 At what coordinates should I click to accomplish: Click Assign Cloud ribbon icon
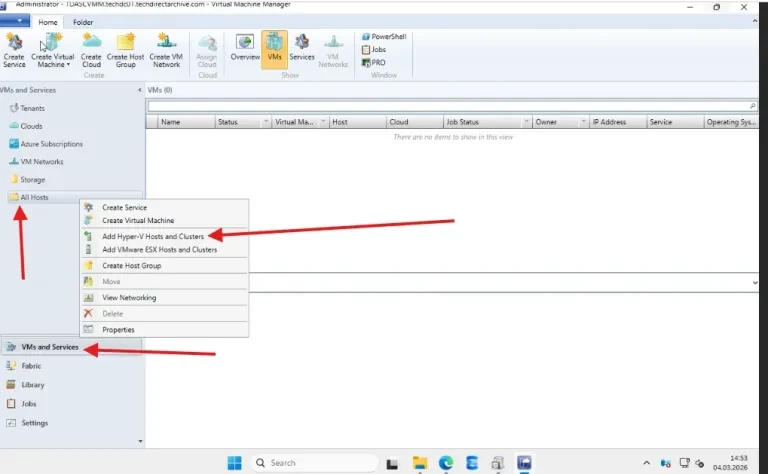pyautogui.click(x=207, y=50)
